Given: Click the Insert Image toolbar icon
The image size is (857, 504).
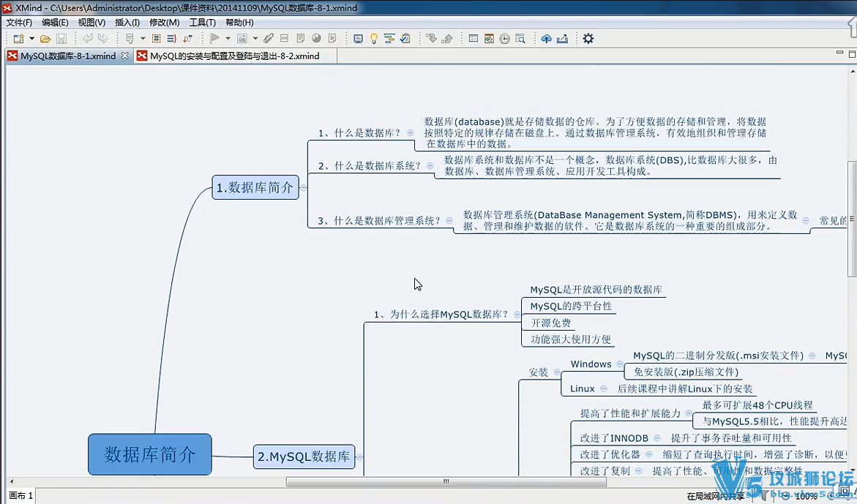Looking at the screenshot, I should point(242,38).
